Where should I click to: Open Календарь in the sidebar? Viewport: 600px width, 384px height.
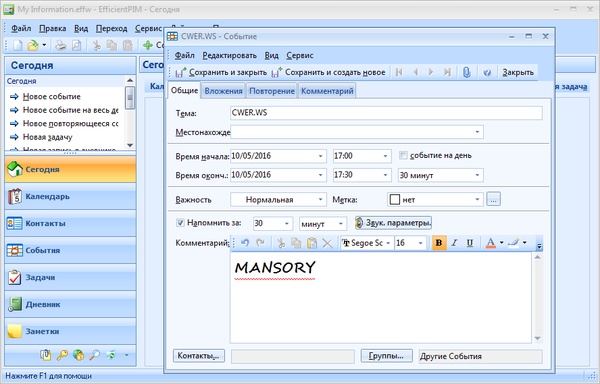pyautogui.click(x=70, y=197)
